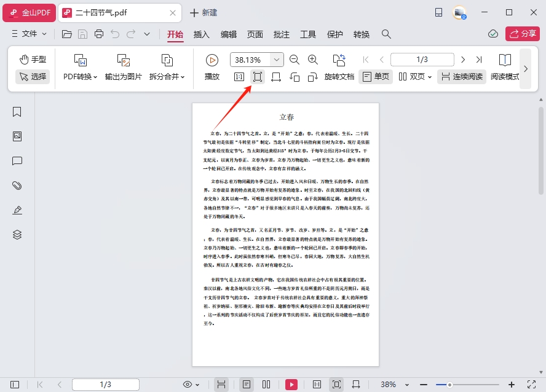
Task: Expand the 拆分合并 dropdown
Action: pos(167,77)
